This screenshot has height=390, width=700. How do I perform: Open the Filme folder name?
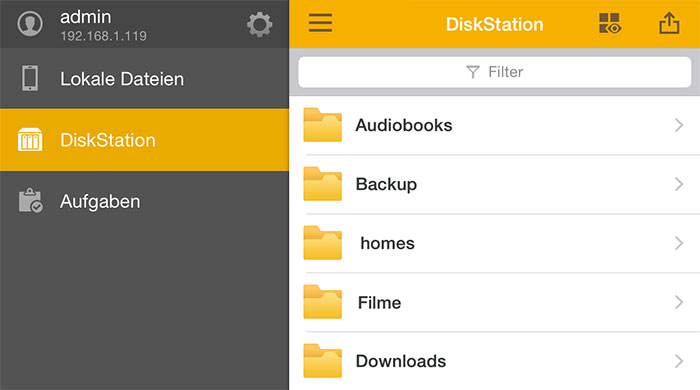(x=379, y=303)
